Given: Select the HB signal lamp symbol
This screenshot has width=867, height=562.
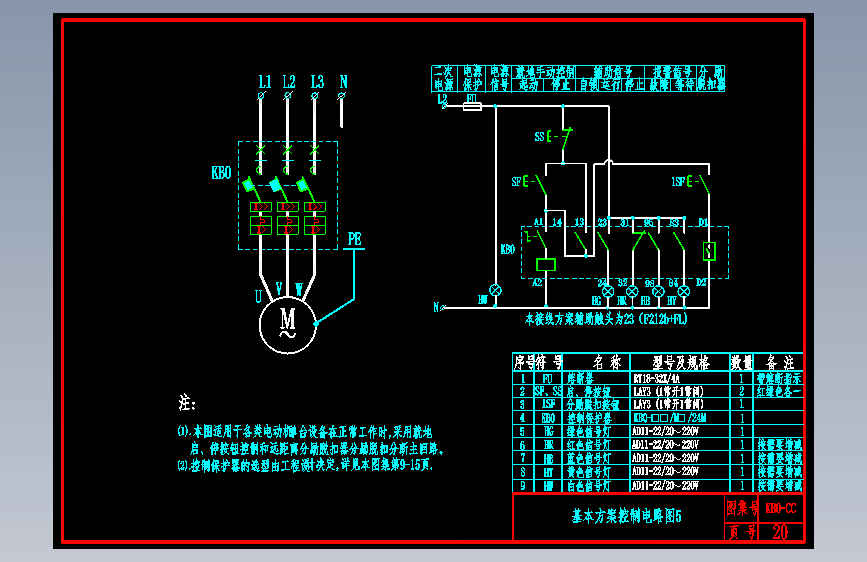Looking at the screenshot, I should (658, 291).
